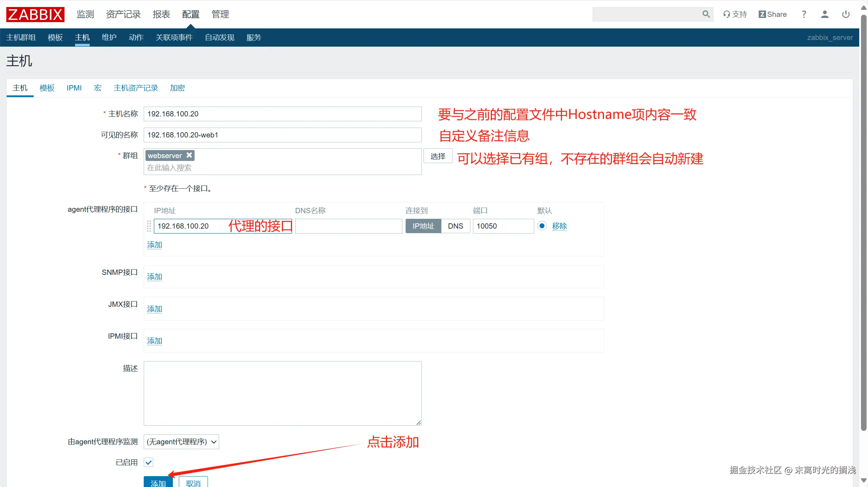The image size is (868, 487).
Task: Uncheck the 已启用 enabled checkbox
Action: click(149, 462)
